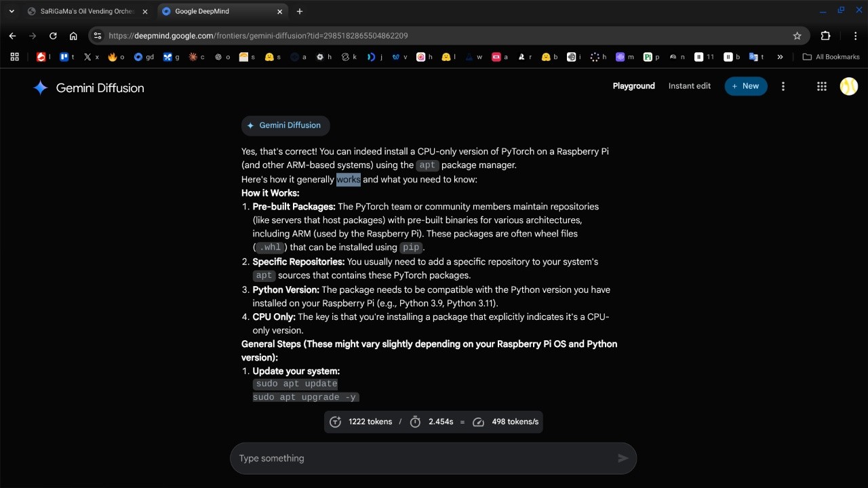Open the bookmark labeled j
Screen dimensions: 868x488
[x=375, y=57]
